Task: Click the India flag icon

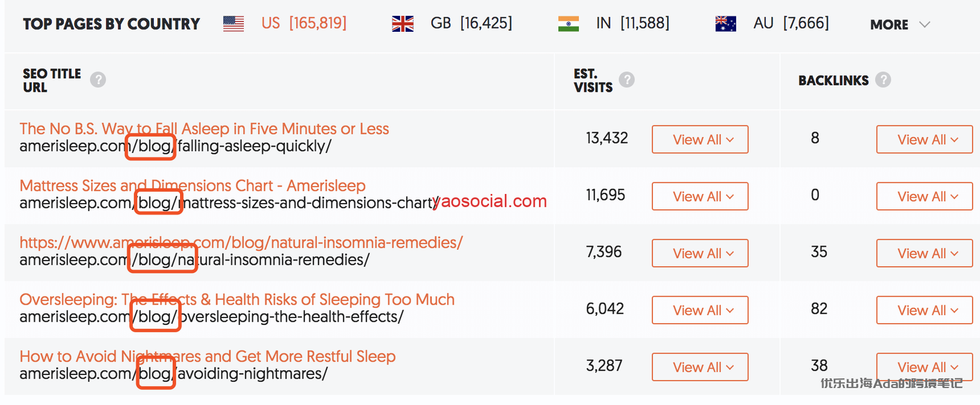Action: coord(568,24)
